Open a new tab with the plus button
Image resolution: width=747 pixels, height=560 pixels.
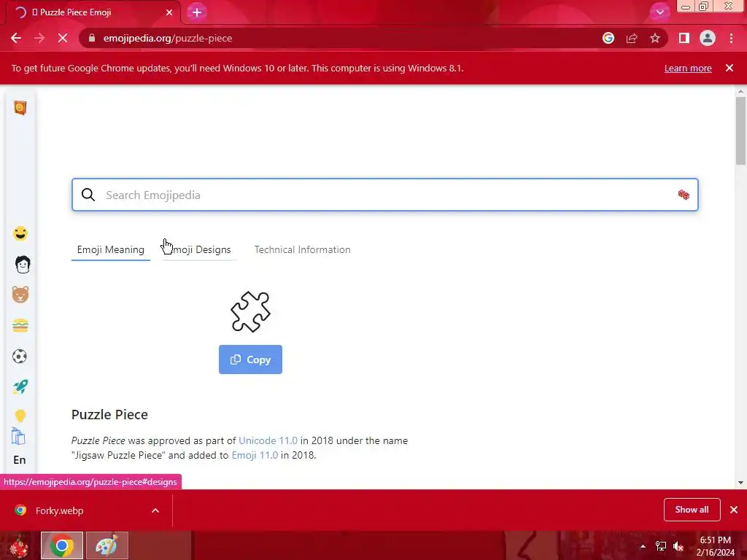click(197, 12)
